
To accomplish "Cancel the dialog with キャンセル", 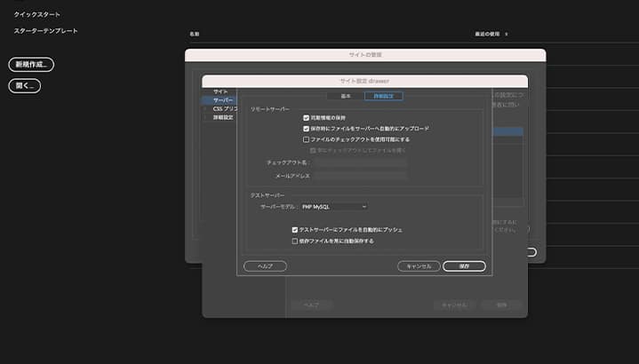I will point(419,265).
